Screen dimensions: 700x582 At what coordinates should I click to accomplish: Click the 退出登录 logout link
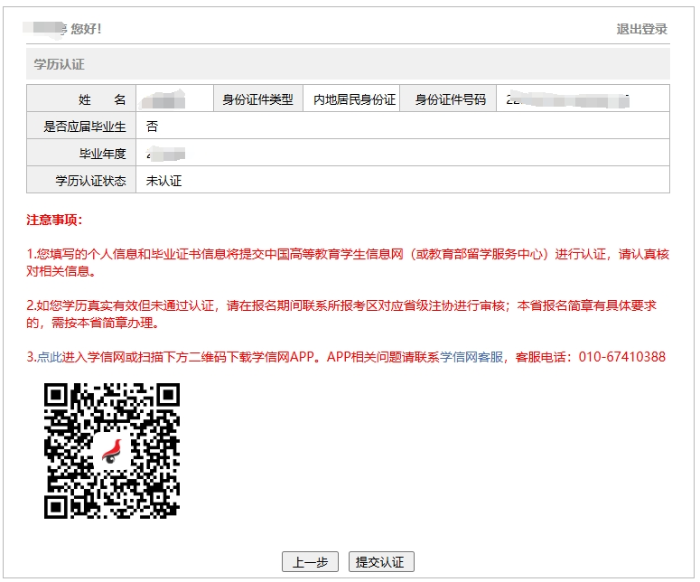pos(641,29)
